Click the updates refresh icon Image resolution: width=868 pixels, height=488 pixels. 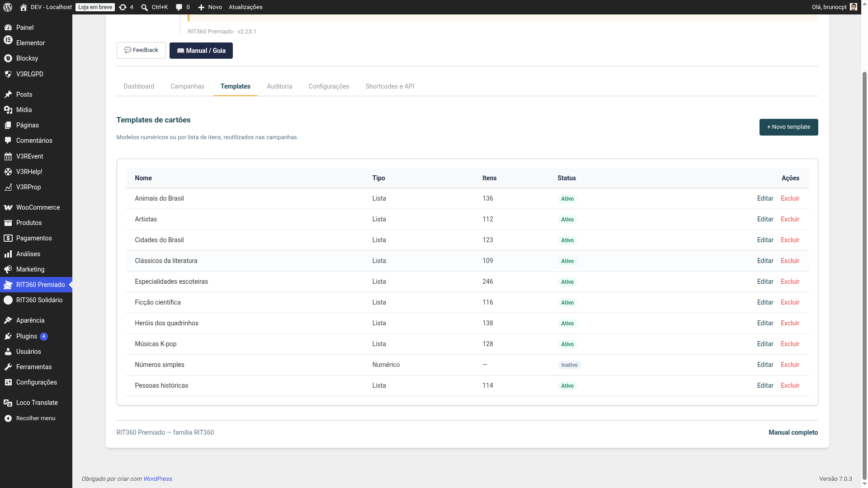point(123,7)
